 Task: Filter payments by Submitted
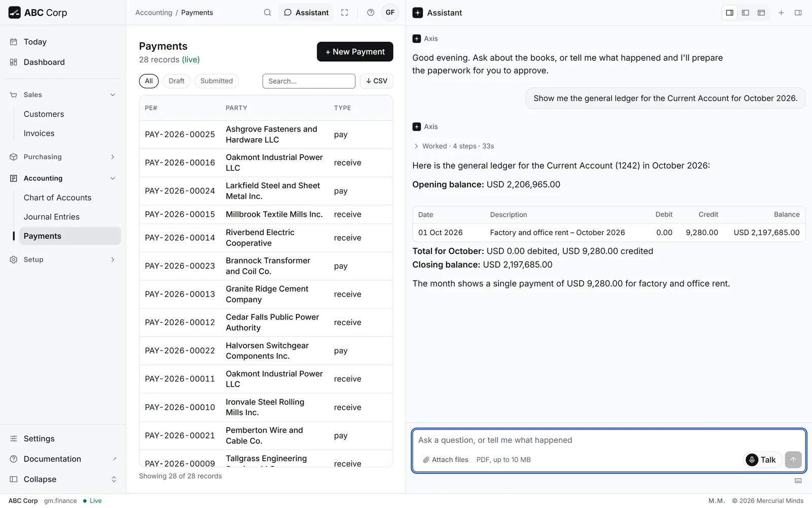pyautogui.click(x=217, y=81)
